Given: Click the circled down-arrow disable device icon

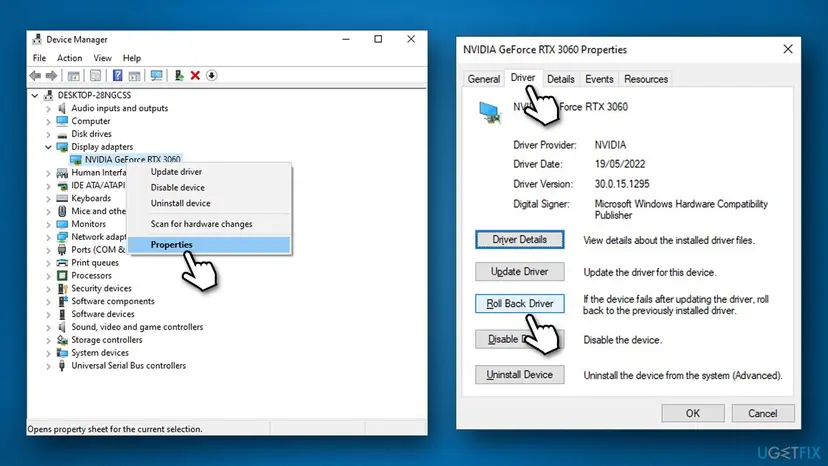Looking at the screenshot, I should point(211,76).
